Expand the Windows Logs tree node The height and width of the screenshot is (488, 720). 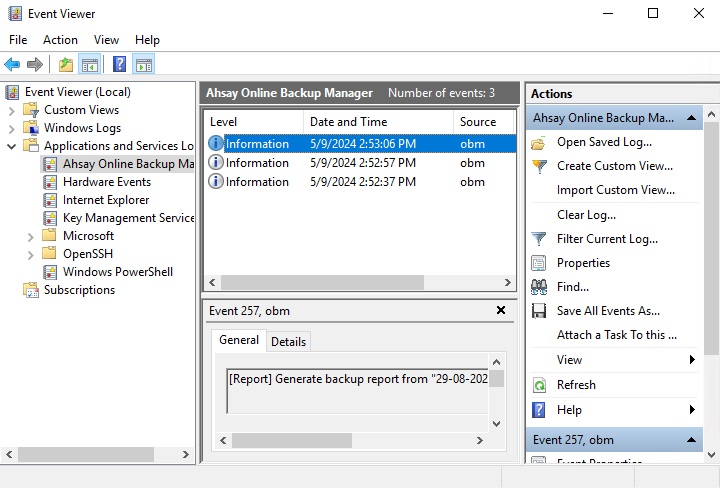(11, 129)
